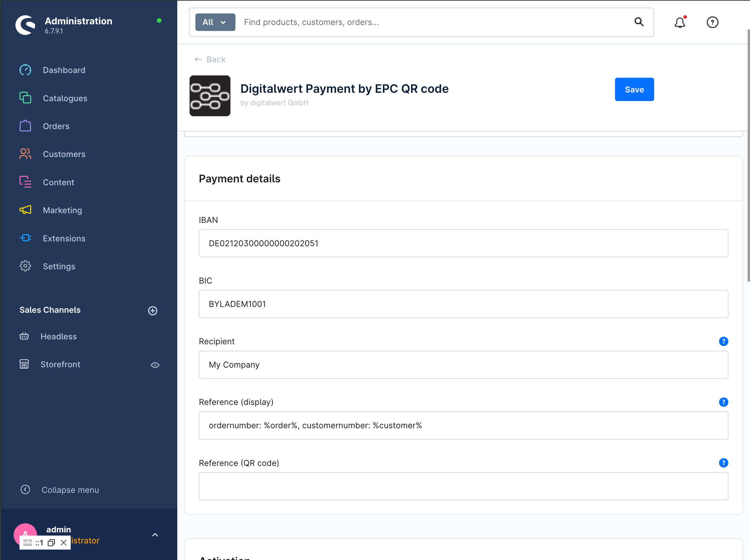Viewport: 750px width, 560px height.
Task: Click the Storefront shop icon
Action: [x=24, y=364]
